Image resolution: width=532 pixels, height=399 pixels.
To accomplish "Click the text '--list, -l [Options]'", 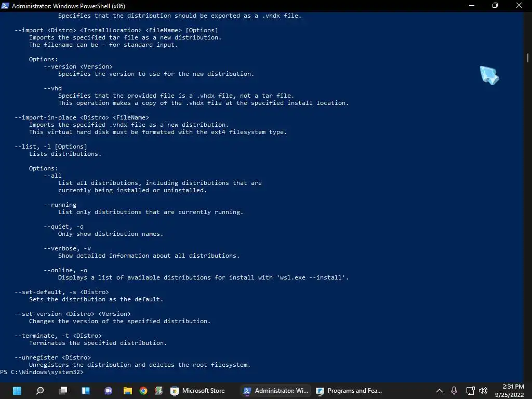I will [x=51, y=147].
